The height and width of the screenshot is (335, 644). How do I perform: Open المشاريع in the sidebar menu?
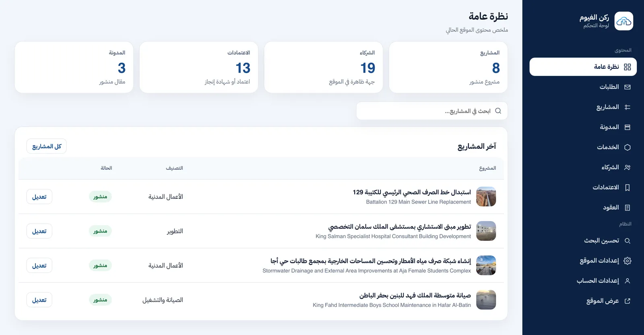[x=583, y=107]
